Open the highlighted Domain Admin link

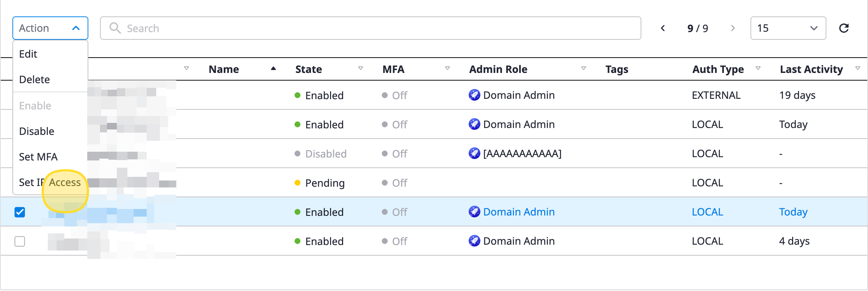[518, 212]
